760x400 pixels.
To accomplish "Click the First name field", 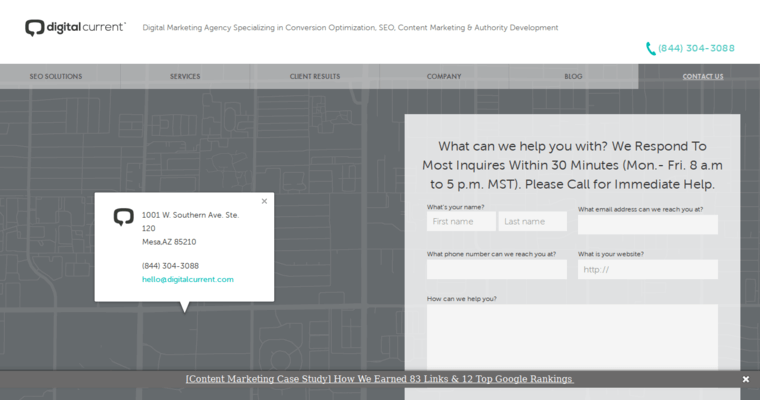I will [461, 221].
